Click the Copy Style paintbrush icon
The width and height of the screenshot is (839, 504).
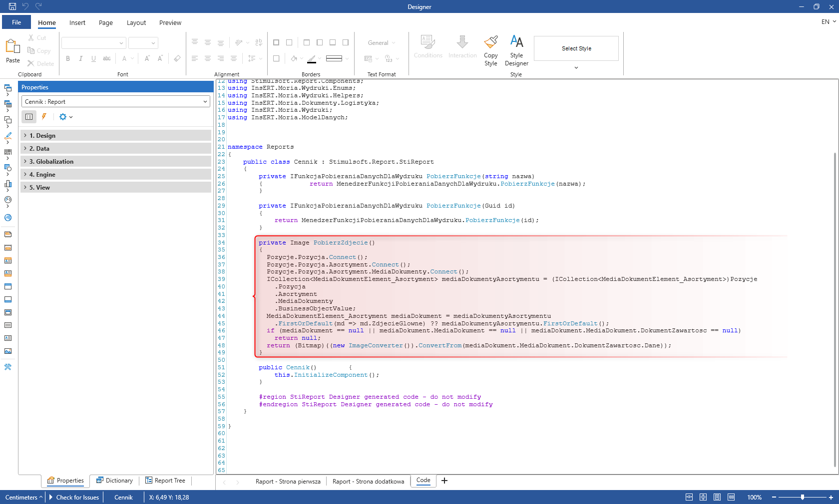point(490,42)
